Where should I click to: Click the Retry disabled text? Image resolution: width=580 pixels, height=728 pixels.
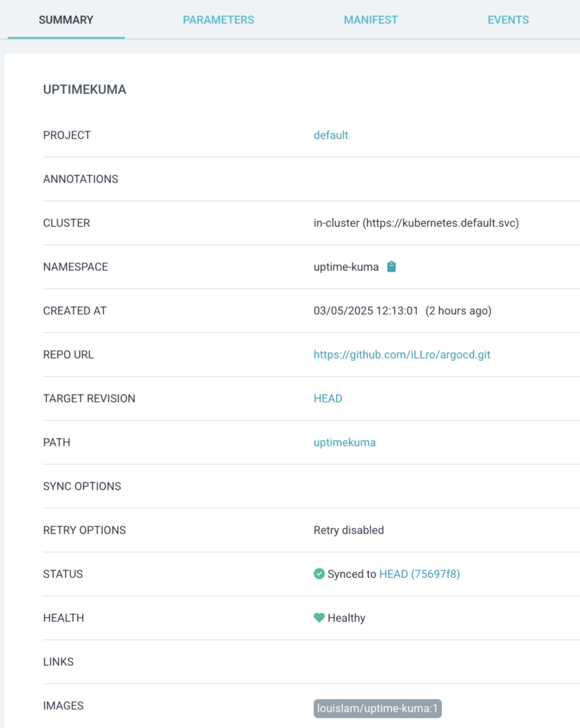[x=349, y=530]
